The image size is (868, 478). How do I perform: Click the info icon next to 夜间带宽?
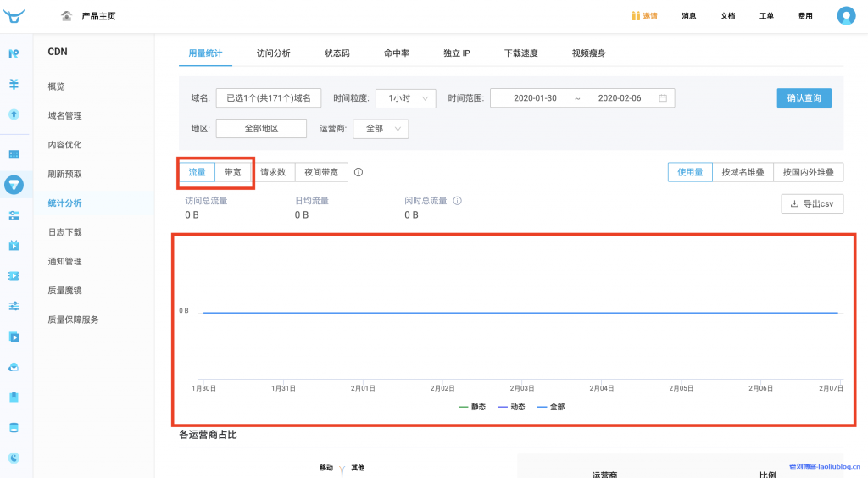359,172
